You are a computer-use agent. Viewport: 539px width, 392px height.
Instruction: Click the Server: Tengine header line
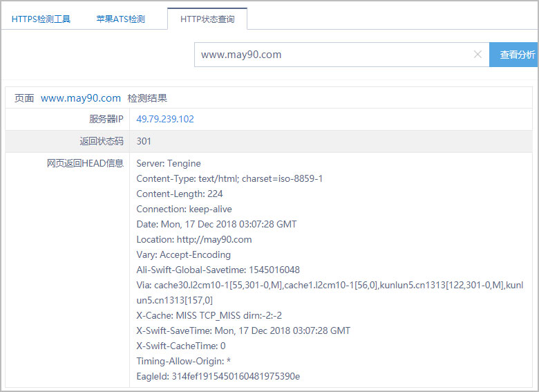coord(169,163)
